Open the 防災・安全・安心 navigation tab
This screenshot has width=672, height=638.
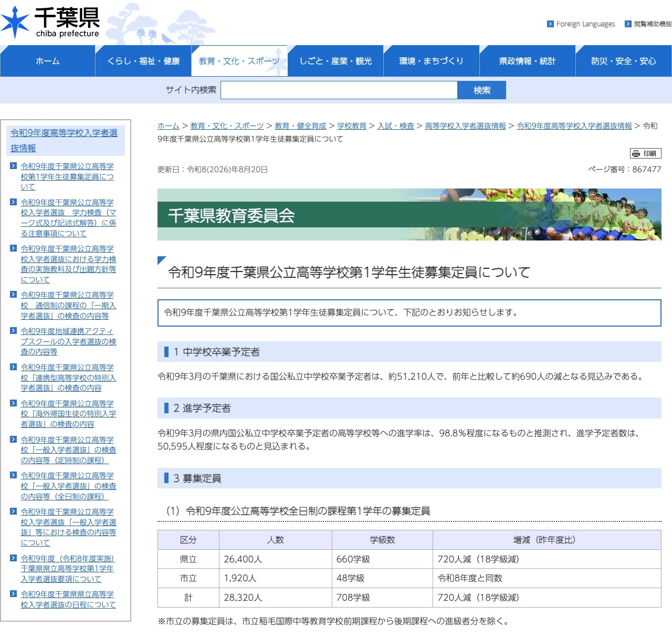pyautogui.click(x=624, y=61)
